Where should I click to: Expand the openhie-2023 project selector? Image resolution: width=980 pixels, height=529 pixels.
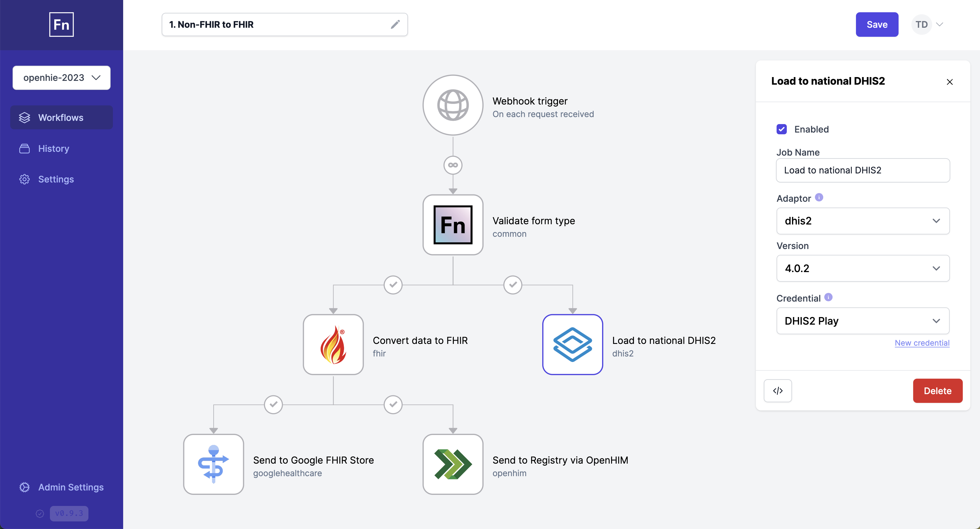tap(61, 78)
